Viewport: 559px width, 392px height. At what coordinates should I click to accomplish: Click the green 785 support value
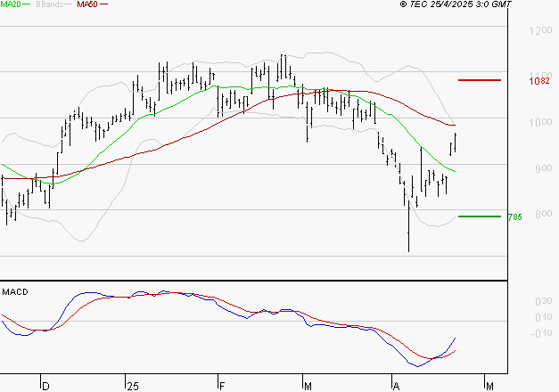click(515, 217)
